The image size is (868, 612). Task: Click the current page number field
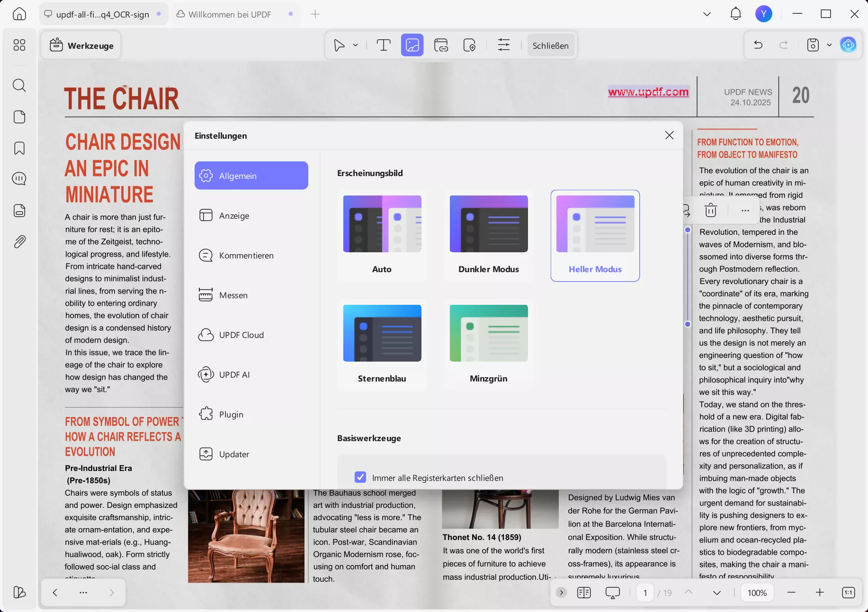pyautogui.click(x=645, y=593)
